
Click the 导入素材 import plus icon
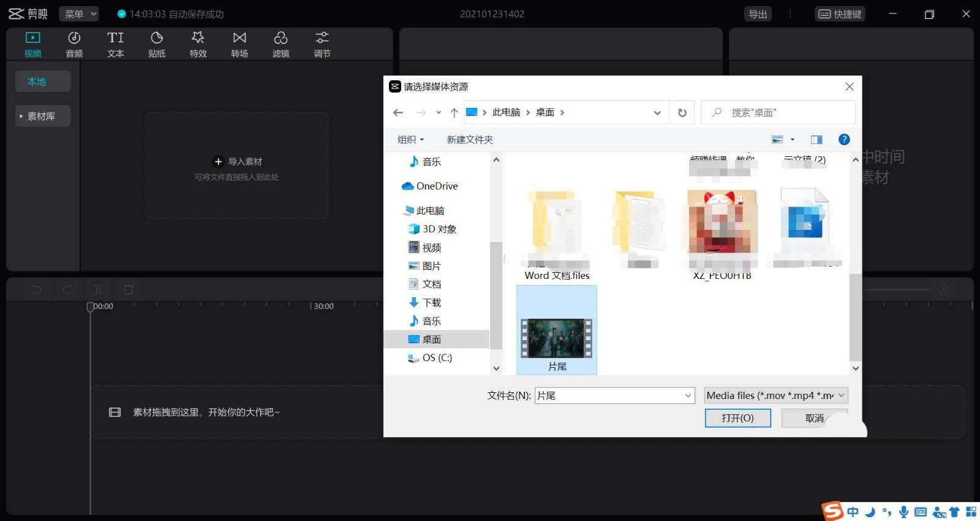pos(218,162)
